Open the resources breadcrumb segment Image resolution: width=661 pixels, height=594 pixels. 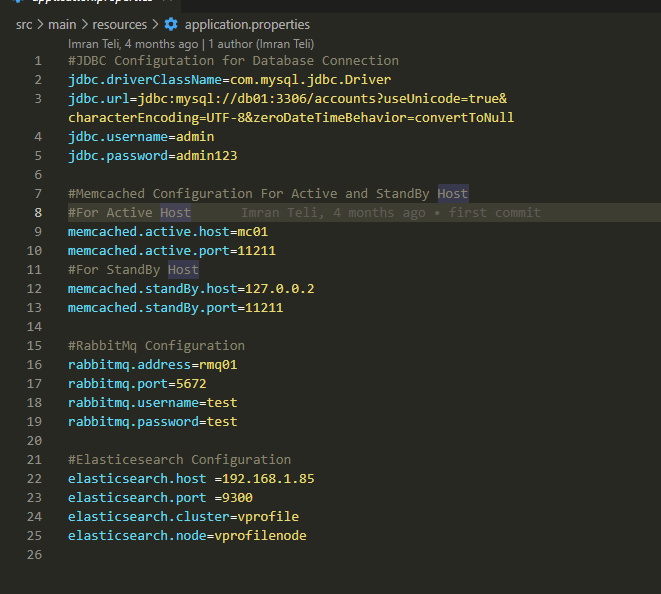pos(120,24)
